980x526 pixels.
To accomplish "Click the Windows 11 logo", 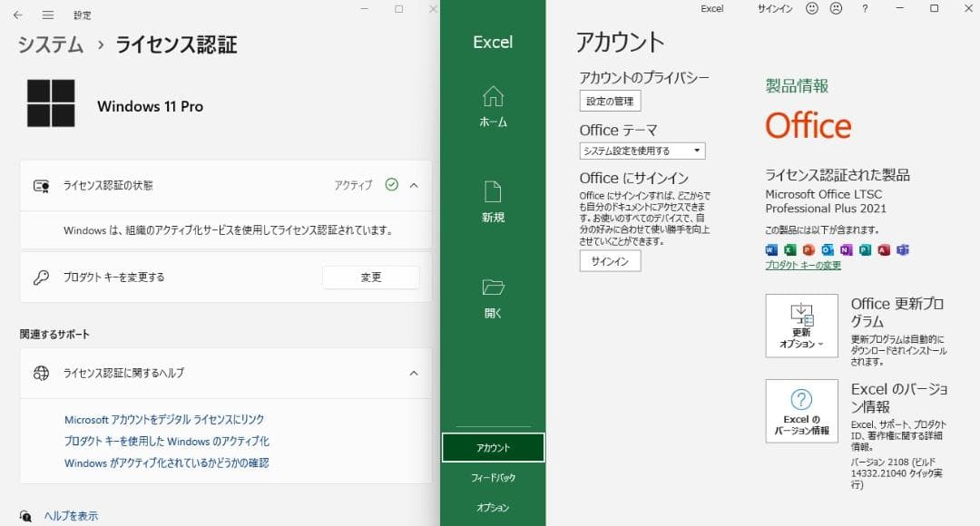I will pos(51,103).
